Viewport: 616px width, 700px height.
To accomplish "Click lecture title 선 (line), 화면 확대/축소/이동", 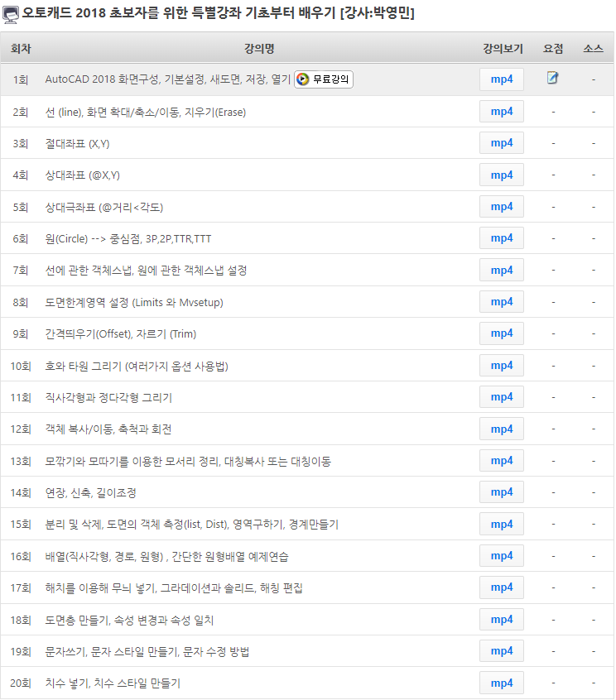I will coord(146,112).
